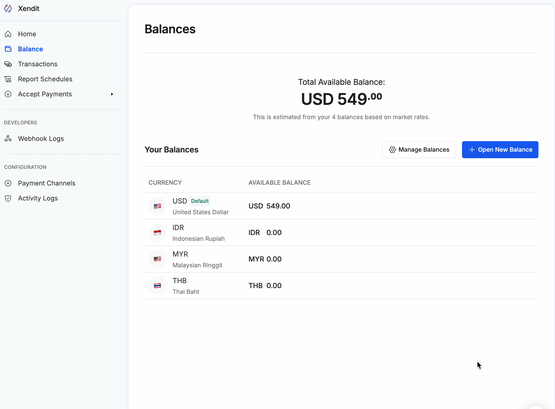Open Home via the house icon
Screen dimensions: 555x409
[8, 34]
